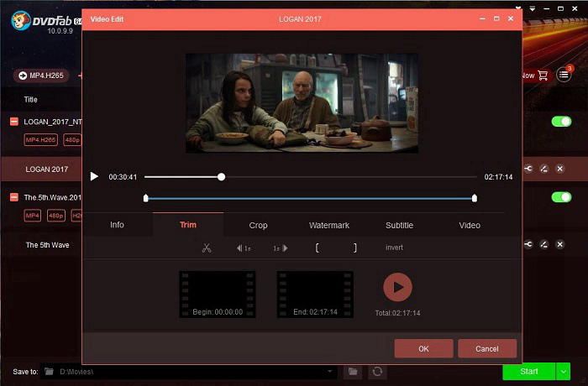
Task: Open the Video tab
Action: 470,225
